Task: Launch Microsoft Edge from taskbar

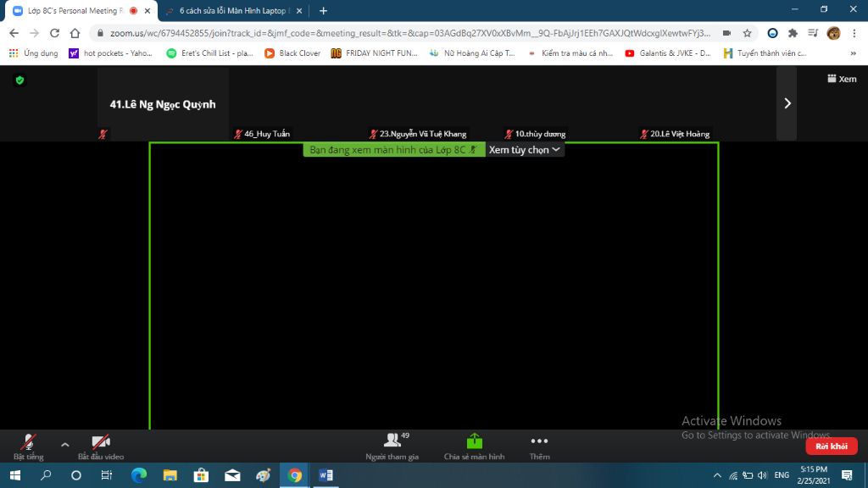Action: tap(139, 475)
